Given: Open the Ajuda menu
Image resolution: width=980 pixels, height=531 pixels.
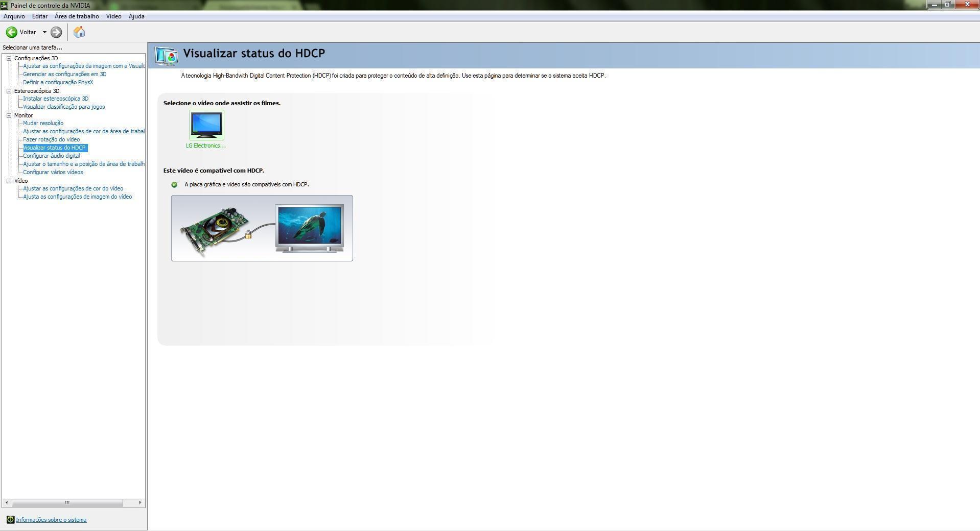Looking at the screenshot, I should coord(136,16).
